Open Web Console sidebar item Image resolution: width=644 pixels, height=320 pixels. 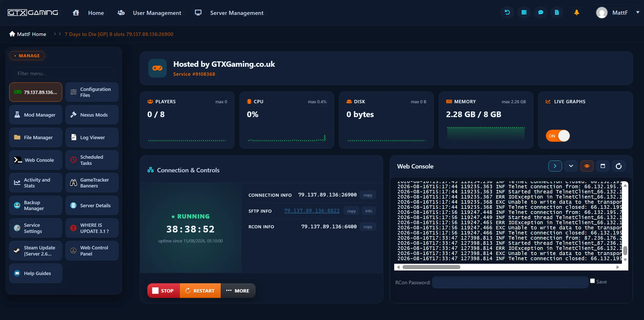pos(36,160)
